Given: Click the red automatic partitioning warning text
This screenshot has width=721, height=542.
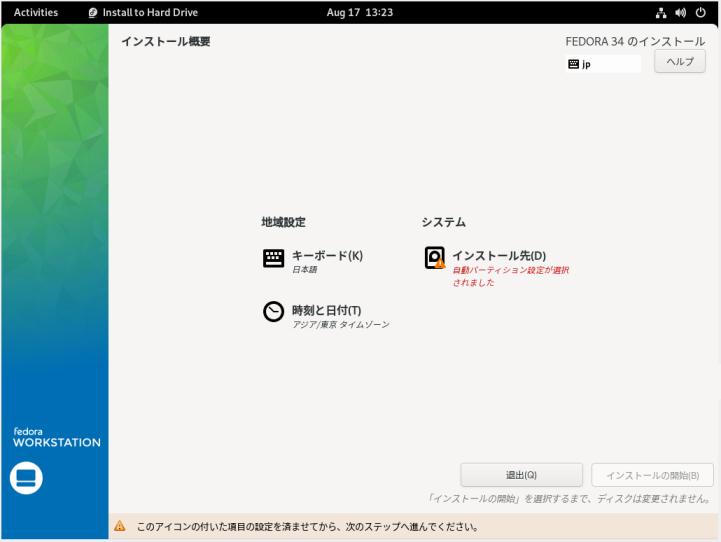Looking at the screenshot, I should click(511, 276).
